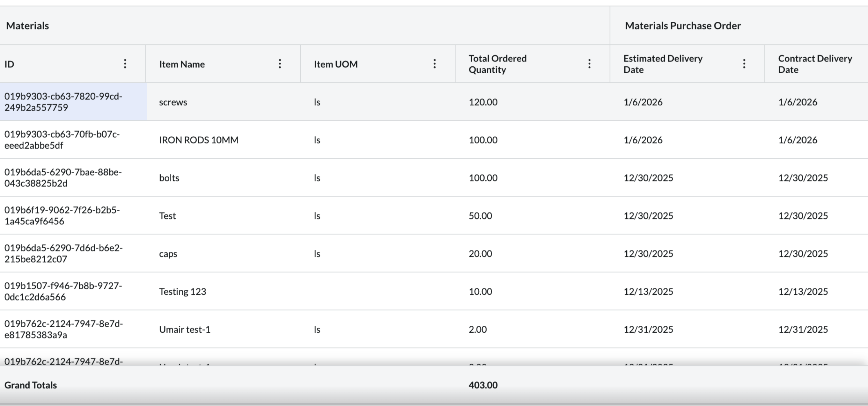
Task: Open the ID column options menu
Action: click(x=125, y=64)
